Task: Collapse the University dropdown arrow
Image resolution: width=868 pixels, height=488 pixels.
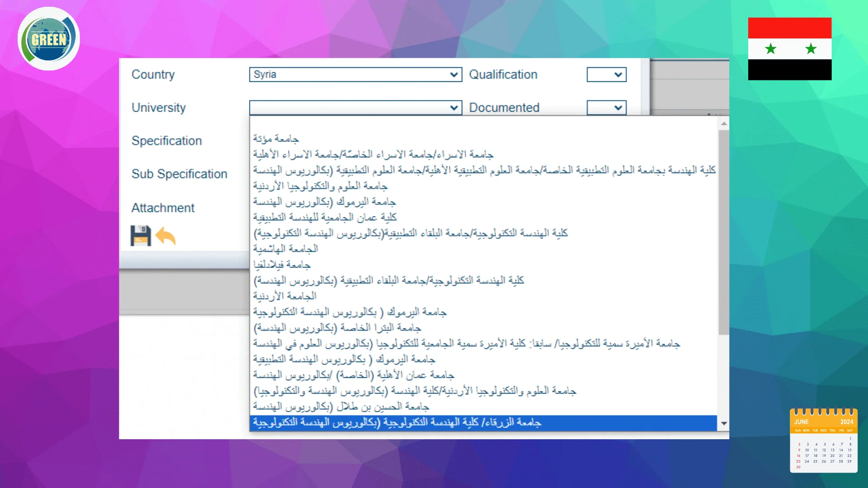Action: tap(454, 108)
